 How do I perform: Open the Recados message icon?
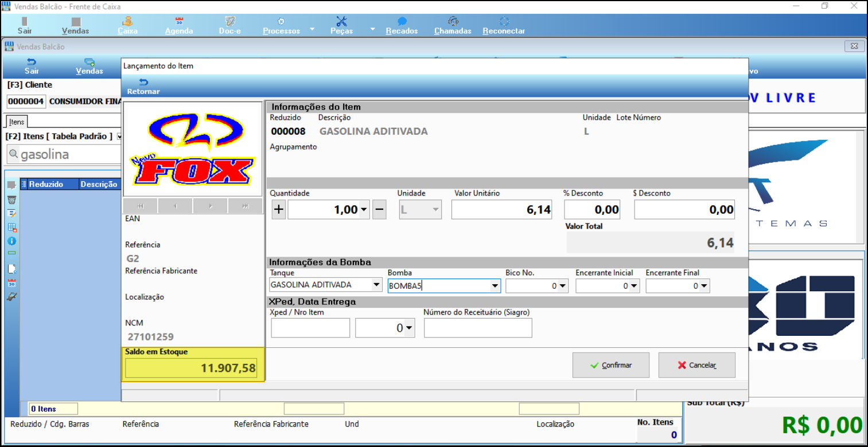[402, 26]
